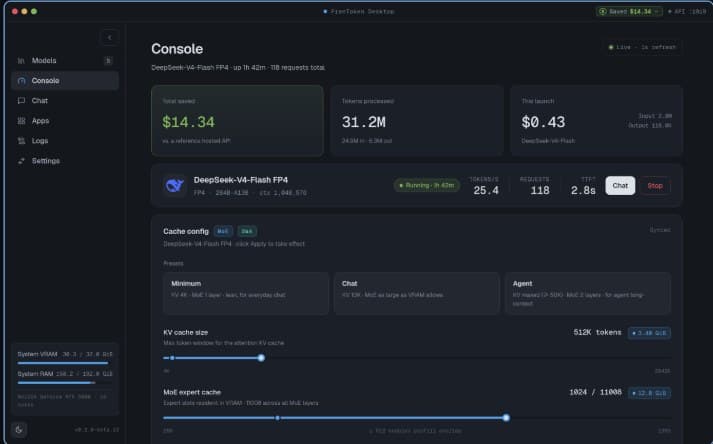
Task: Click the This launch $0.43 card
Action: tap(597, 121)
